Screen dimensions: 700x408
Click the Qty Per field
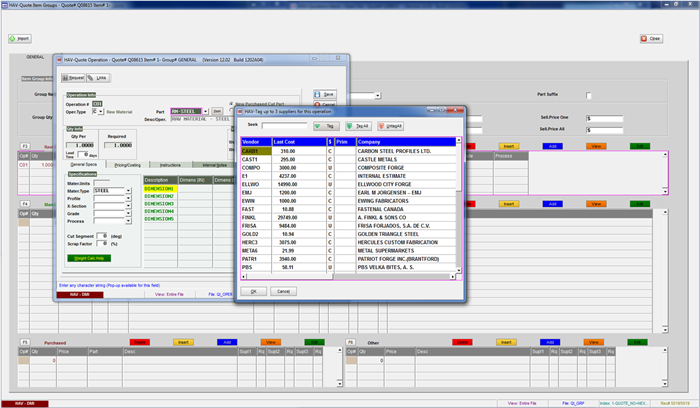point(80,145)
